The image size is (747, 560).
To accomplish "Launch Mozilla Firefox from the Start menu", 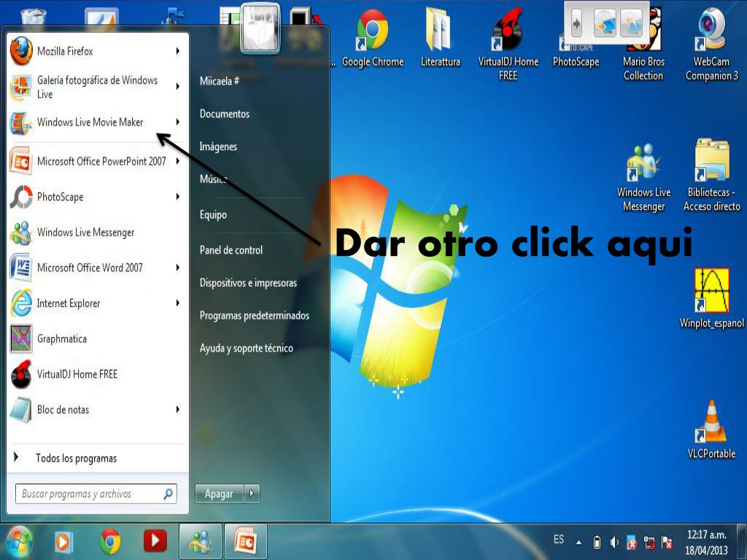I will (x=97, y=51).
